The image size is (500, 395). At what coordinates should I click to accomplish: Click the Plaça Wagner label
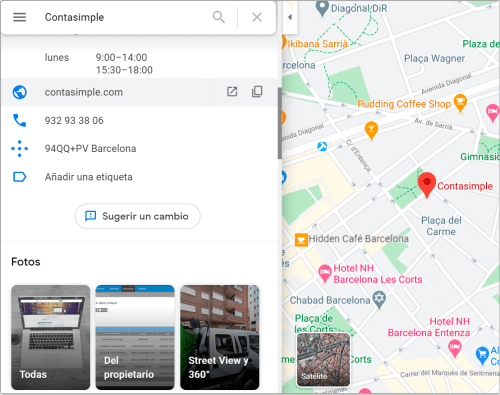tap(434, 58)
